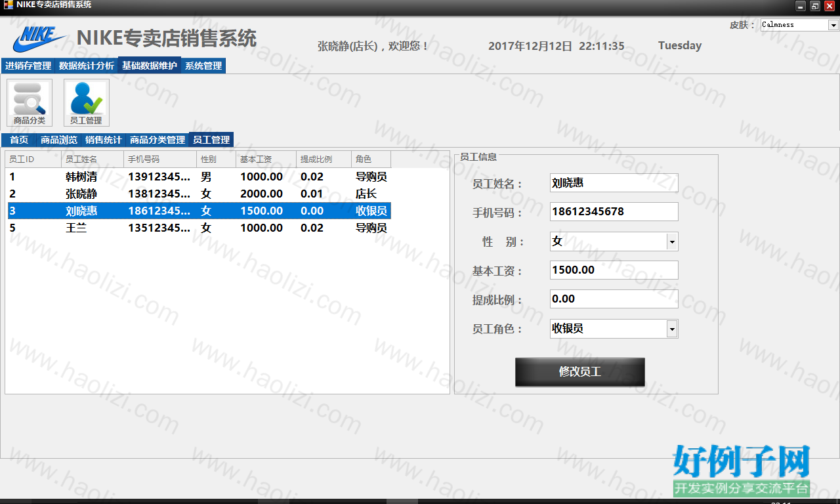This screenshot has height=504, width=840.
Task: Click the role cell 收银员 in the table
Action: (371, 211)
